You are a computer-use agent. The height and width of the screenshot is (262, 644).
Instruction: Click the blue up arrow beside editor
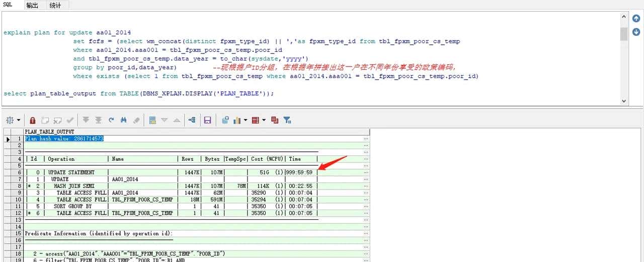(x=636, y=19)
